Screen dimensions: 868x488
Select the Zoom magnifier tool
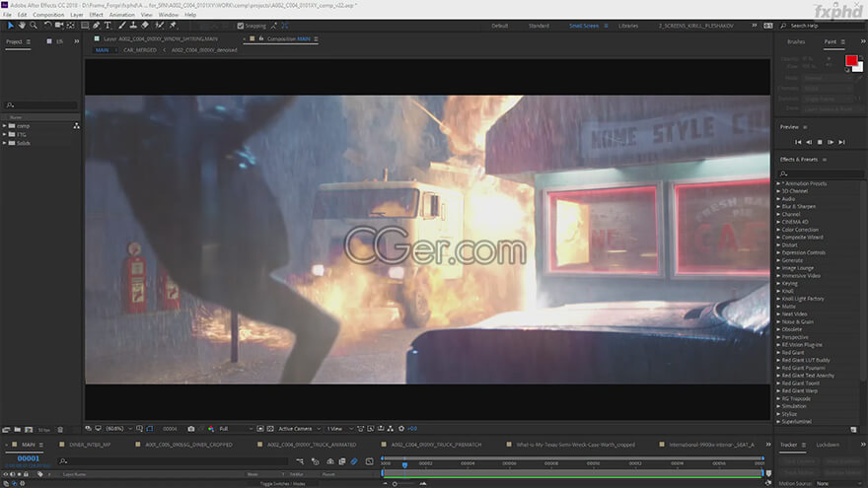[x=34, y=26]
